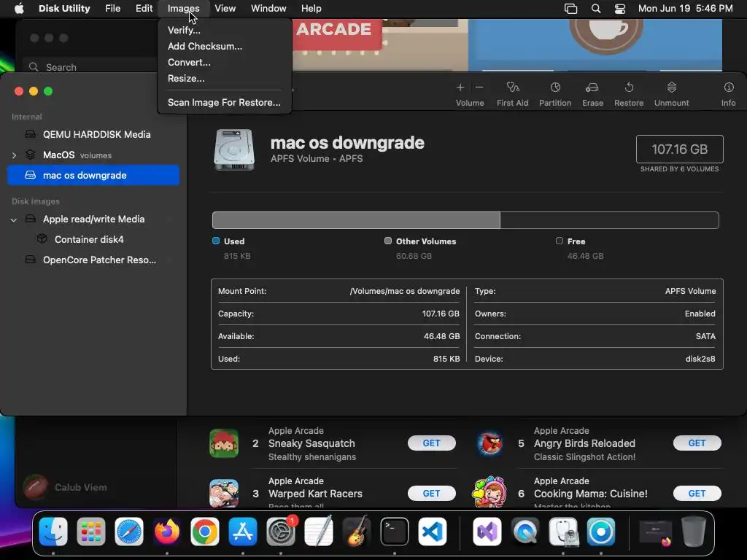This screenshot has height=560, width=747.
Task: Open App Store from the dock
Action: click(242, 531)
